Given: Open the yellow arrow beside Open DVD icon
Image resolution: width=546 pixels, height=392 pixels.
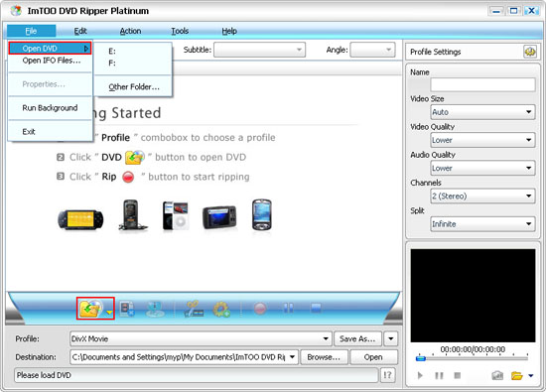Looking at the screenshot, I should 109,313.
